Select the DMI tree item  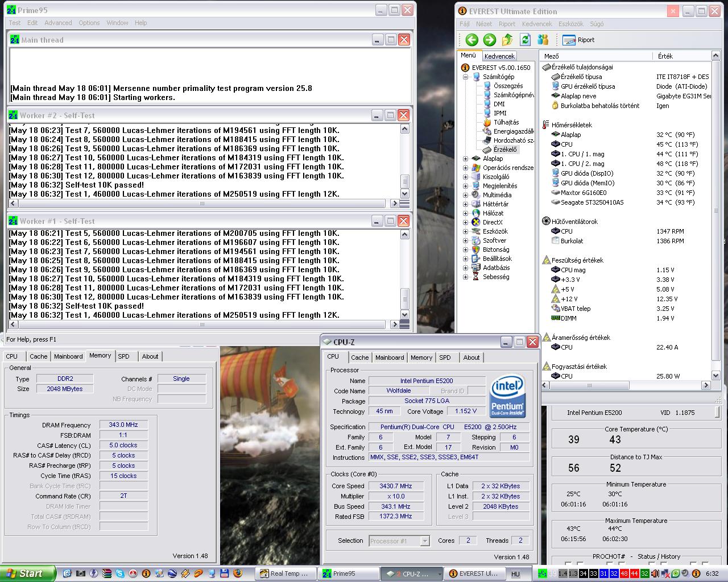click(499, 104)
